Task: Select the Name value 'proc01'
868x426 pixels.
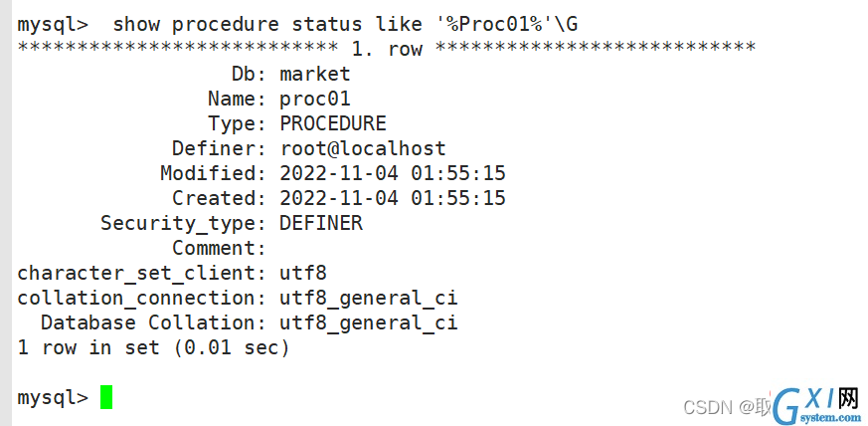Action: pos(315,100)
